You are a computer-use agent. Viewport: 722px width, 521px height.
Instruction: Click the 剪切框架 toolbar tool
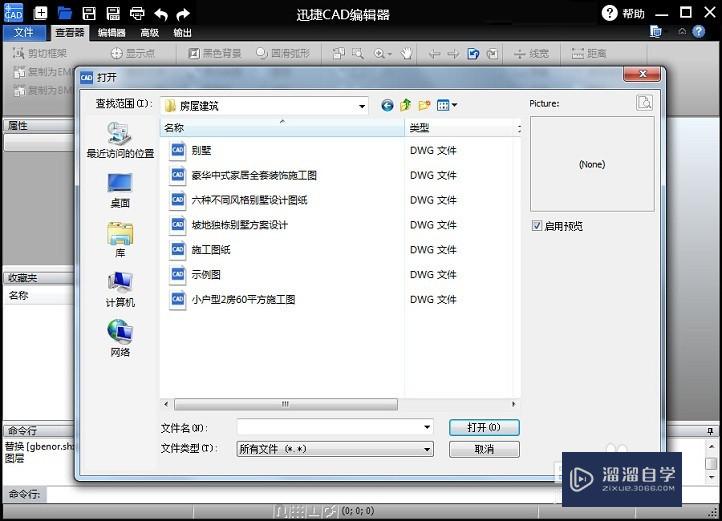(x=40, y=53)
